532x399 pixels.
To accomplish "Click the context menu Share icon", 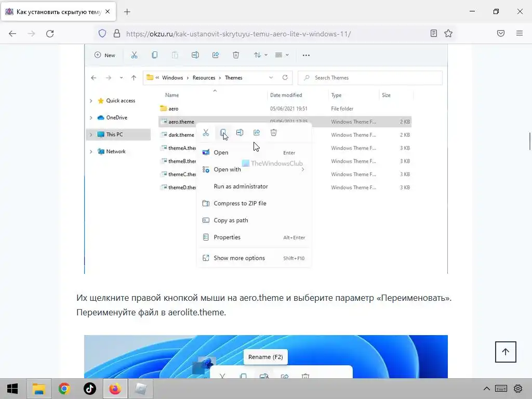I will coord(257,132).
